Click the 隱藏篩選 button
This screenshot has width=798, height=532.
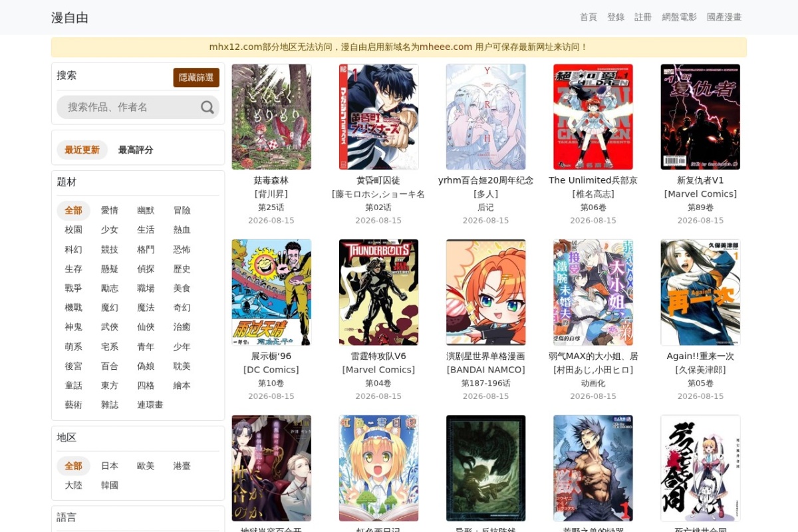point(196,77)
